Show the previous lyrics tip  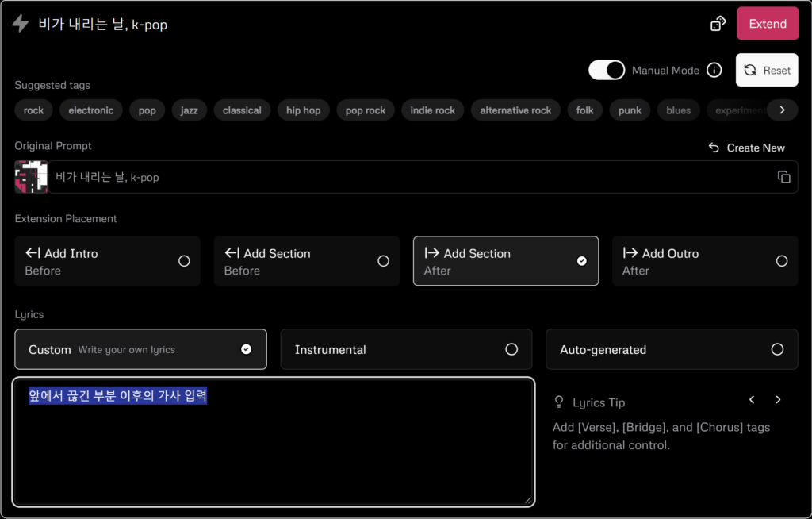pyautogui.click(x=752, y=400)
